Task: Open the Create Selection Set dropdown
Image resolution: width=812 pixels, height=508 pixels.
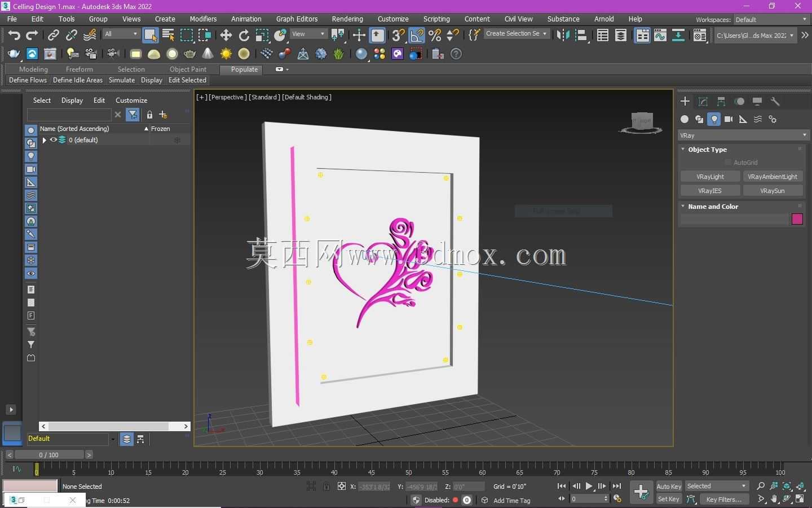Action: pos(516,34)
